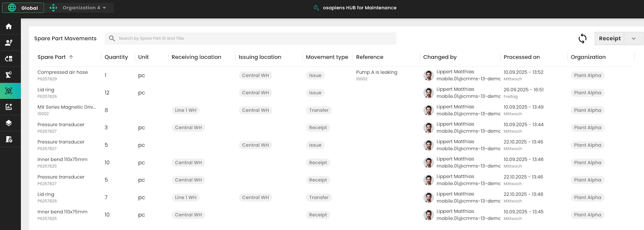Open the Home page in sidebar
This screenshot has height=230, width=644.
pyautogui.click(x=8, y=26)
